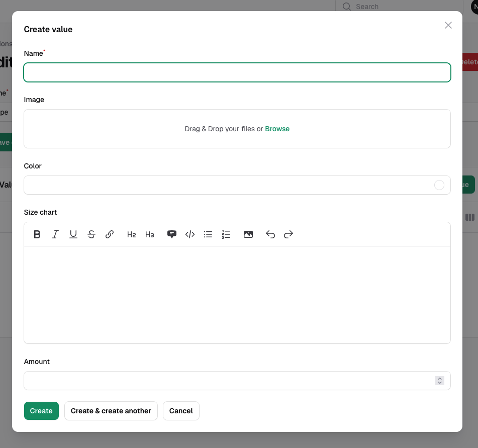Redo the last editor change
Viewport: 478px width, 448px height.
coord(289,234)
